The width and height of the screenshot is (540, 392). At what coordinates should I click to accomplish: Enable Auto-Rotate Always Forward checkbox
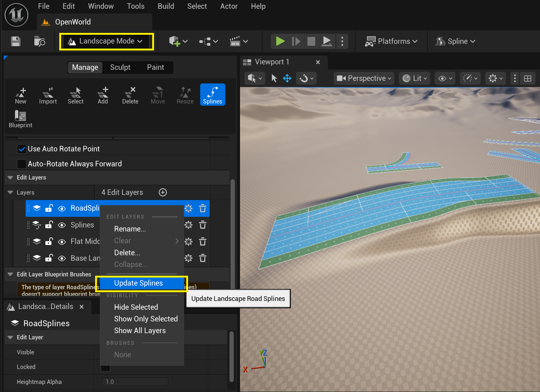click(x=22, y=164)
